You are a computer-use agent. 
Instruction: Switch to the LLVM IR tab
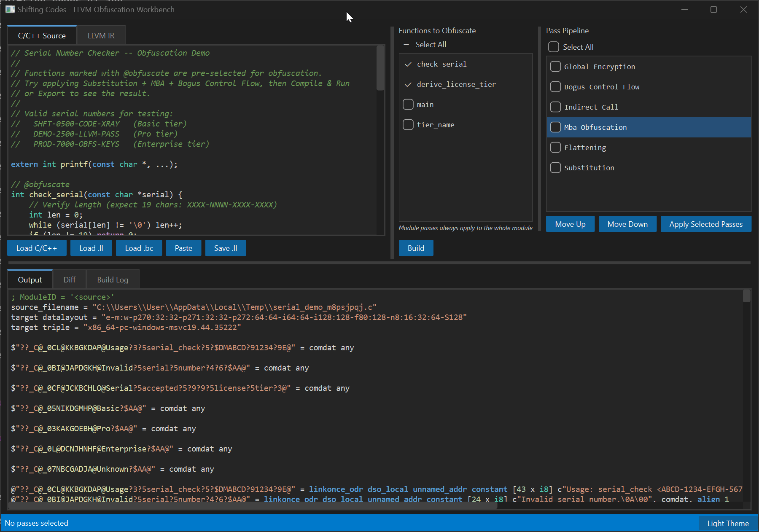(101, 36)
